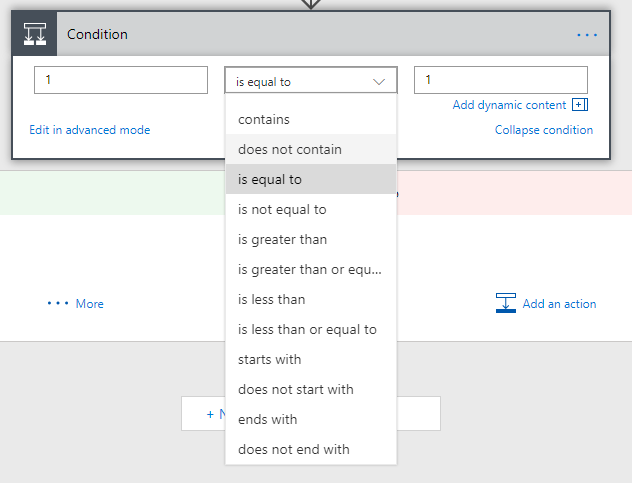Focus the right condition value field
This screenshot has width=632, height=483.
pyautogui.click(x=501, y=80)
